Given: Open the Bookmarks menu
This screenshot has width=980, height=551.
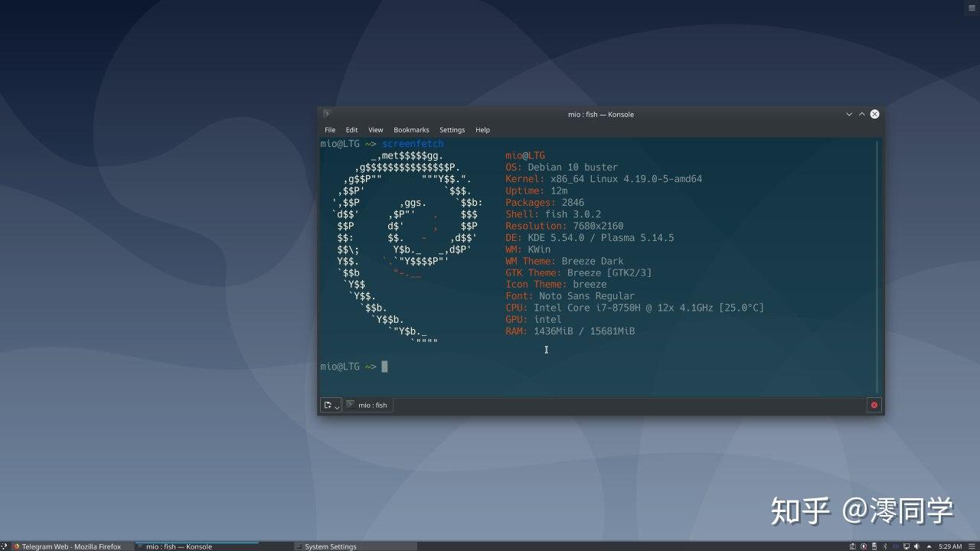Looking at the screenshot, I should [411, 129].
